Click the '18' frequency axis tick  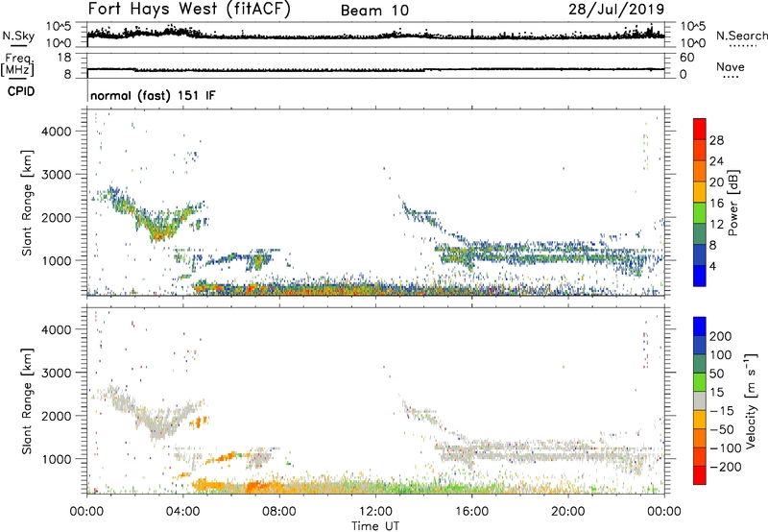pos(64,58)
